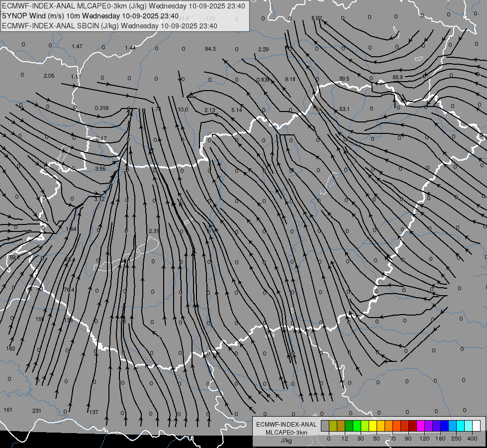Click the gray swatch in the MLCAPE legend
Image resolution: width=487 pixels, height=448 pixels.
click(325, 426)
